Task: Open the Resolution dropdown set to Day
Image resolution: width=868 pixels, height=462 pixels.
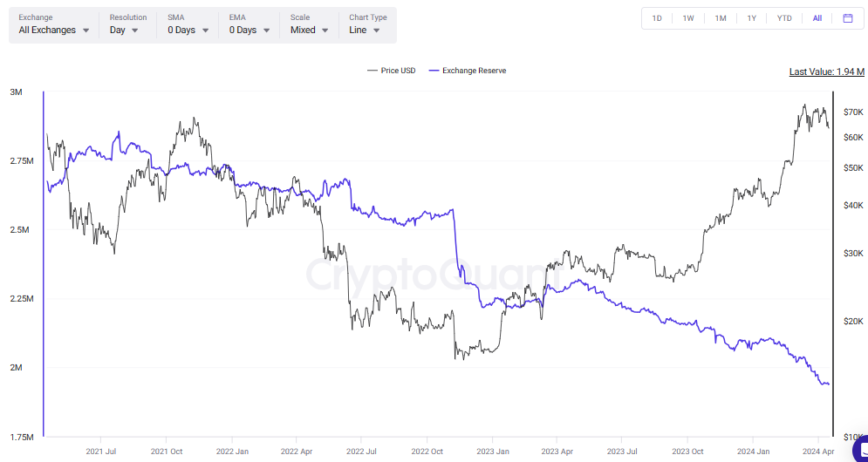Action: pyautogui.click(x=125, y=30)
